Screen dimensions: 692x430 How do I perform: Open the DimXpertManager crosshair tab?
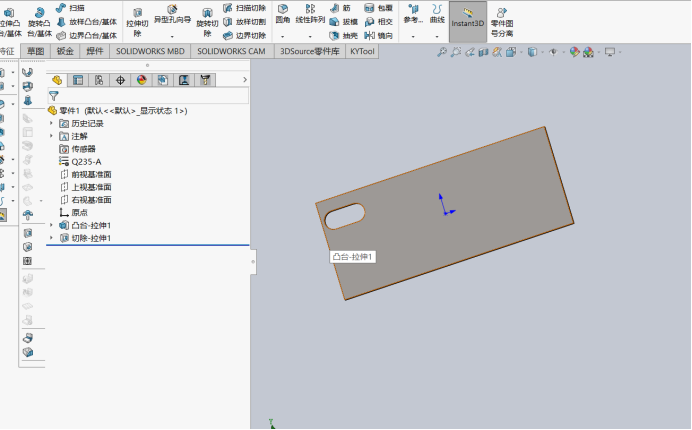120,80
